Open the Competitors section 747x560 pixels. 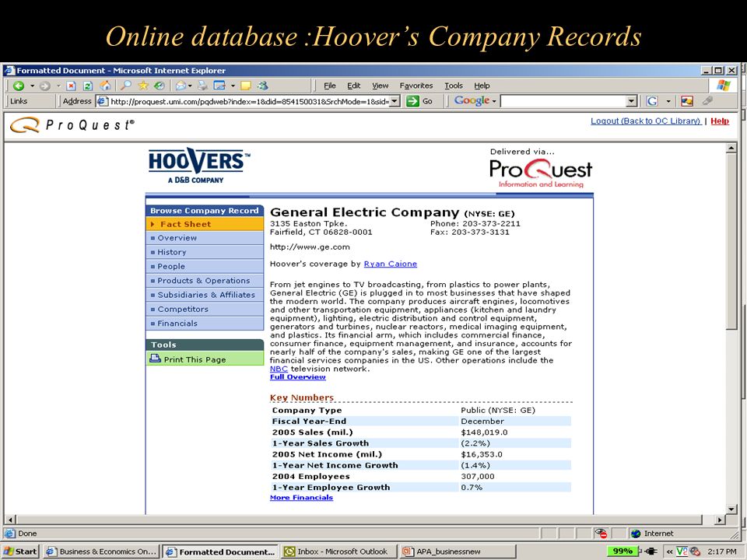205,309
